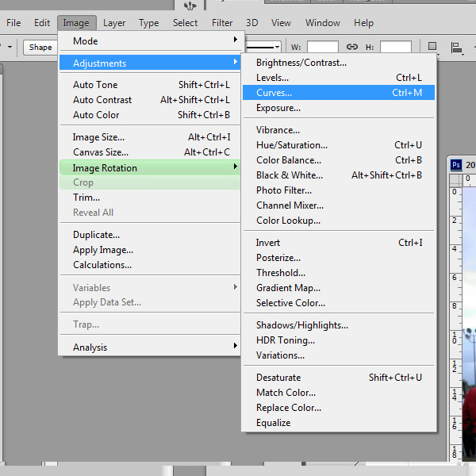The width and height of the screenshot is (476, 476).
Task: Apply Equalize adjustment
Action: point(339,423)
